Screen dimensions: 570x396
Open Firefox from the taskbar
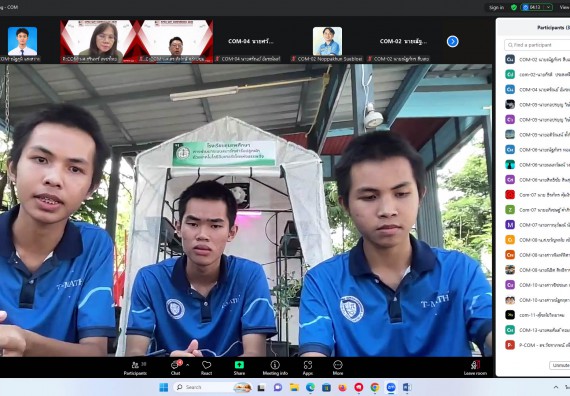click(x=342, y=388)
